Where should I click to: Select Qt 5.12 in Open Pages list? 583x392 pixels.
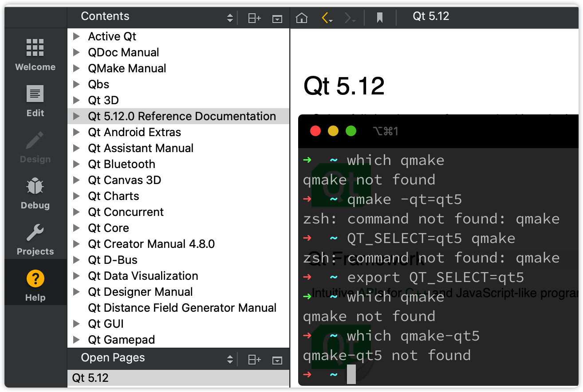coord(178,378)
